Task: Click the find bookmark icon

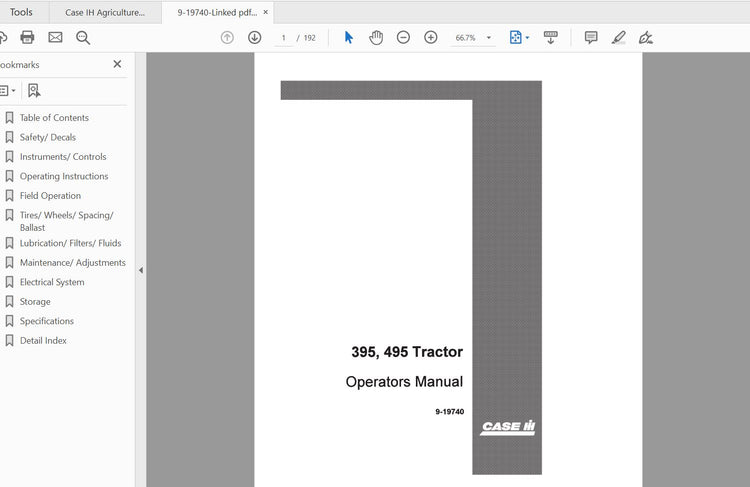Action: tap(33, 90)
